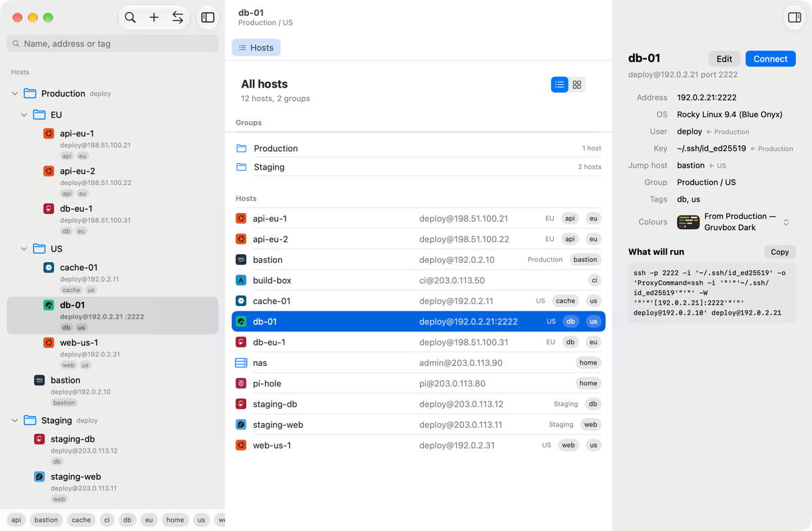Click db-eu-1 icon in sidebar tree
Image resolution: width=812 pixels, height=531 pixels.
click(x=49, y=209)
